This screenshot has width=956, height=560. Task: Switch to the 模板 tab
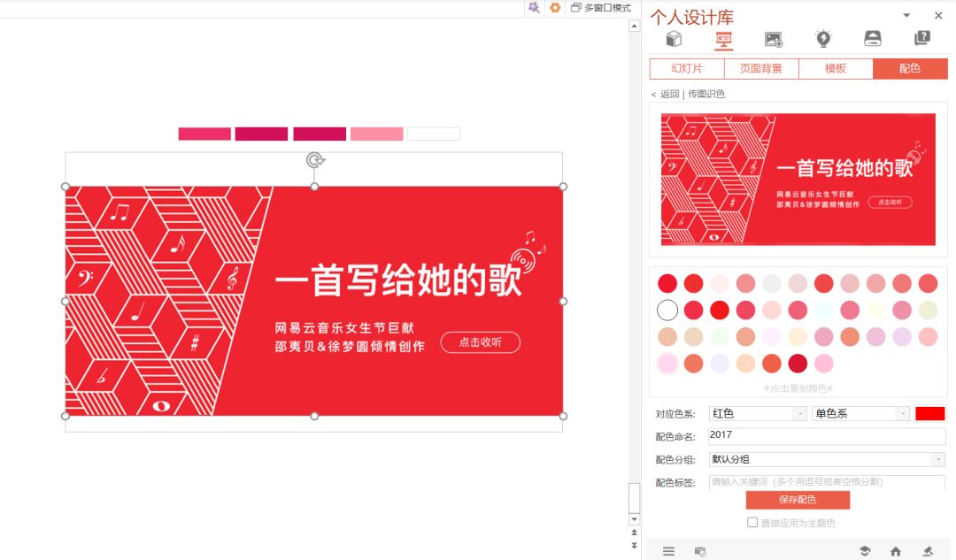point(836,69)
